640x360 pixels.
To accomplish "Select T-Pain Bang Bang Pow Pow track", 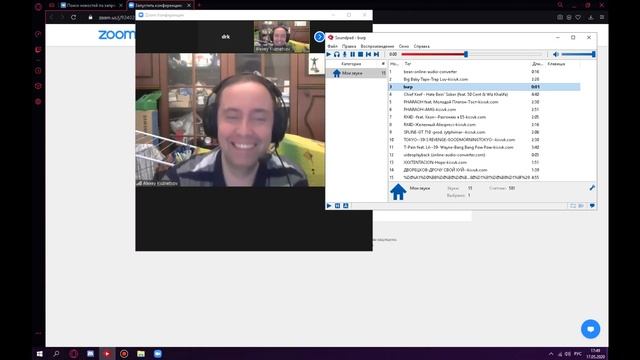I will (x=484, y=147).
